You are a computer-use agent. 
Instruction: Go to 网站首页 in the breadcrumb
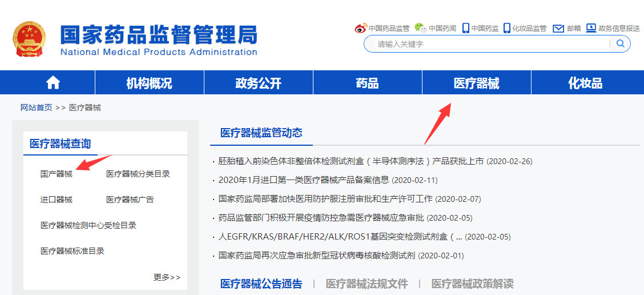pos(37,107)
